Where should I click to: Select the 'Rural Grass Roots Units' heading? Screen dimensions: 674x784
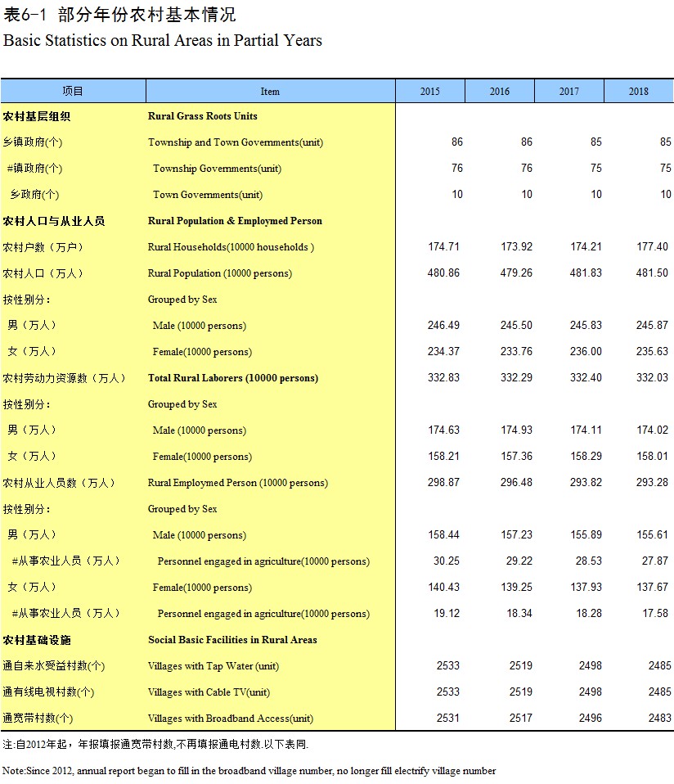[202, 116]
